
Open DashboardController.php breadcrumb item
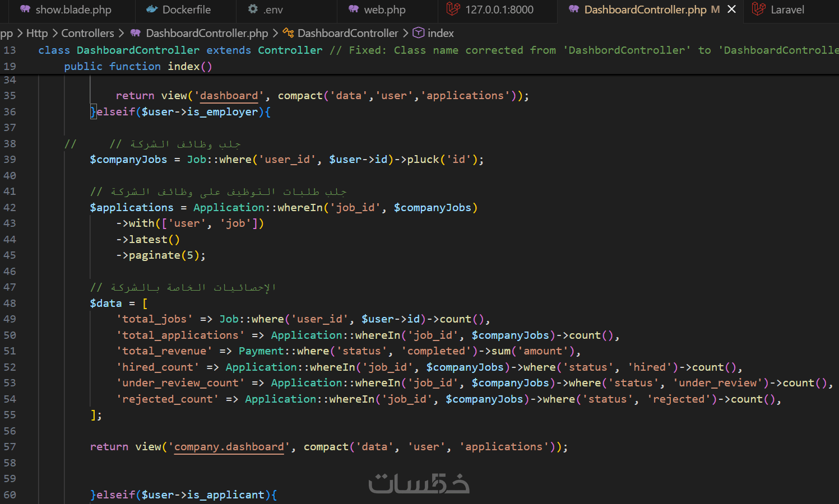(x=207, y=33)
